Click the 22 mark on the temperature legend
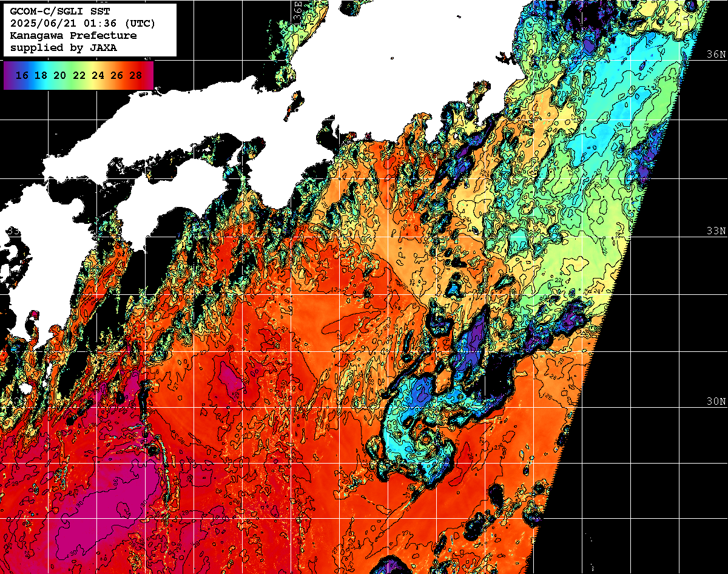The image size is (728, 574). pyautogui.click(x=79, y=75)
